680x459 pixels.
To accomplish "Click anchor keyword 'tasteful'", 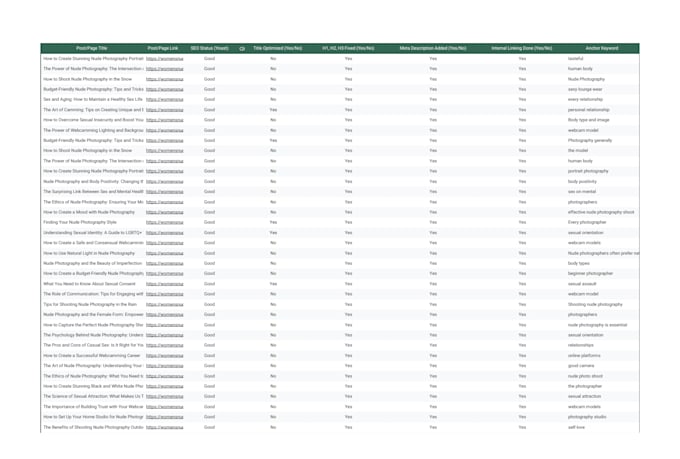I will click(x=575, y=59).
